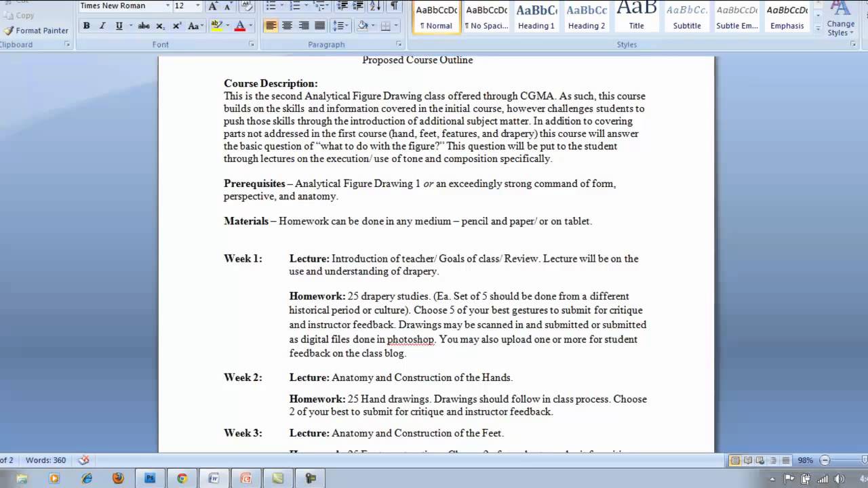Screen dimensions: 868x488
Task: Click the zoom out minus button
Action: [x=825, y=460]
